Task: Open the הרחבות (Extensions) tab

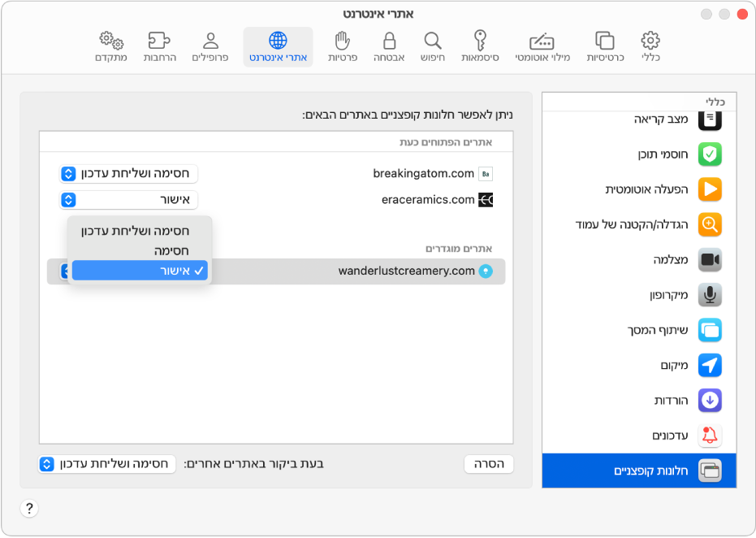Action: coord(160,47)
